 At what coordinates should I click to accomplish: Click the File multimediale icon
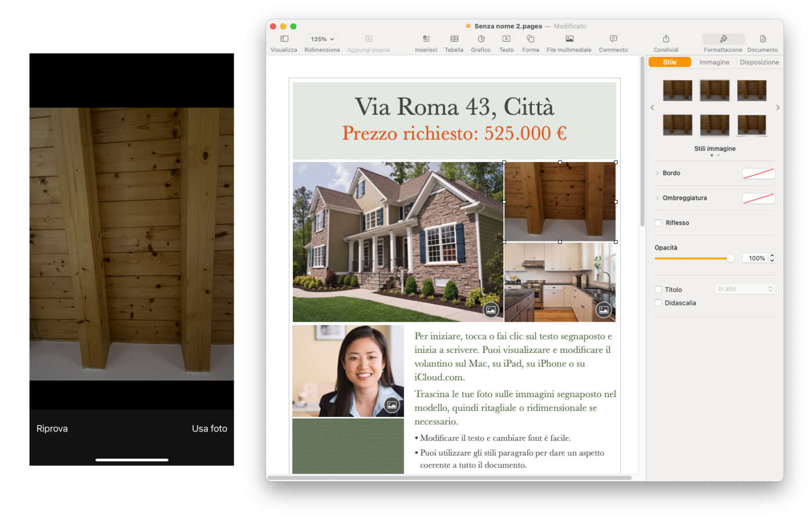point(569,39)
